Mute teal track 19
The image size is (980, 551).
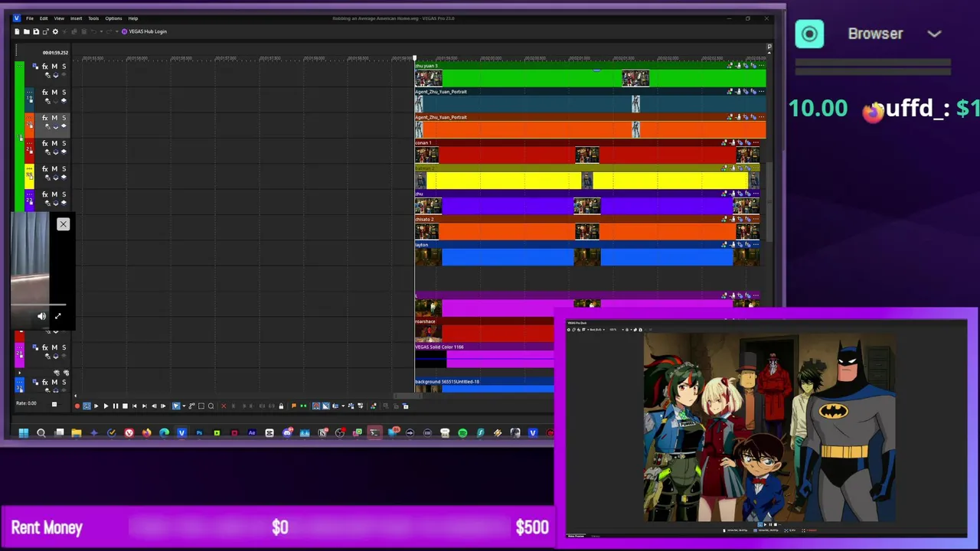tap(54, 92)
